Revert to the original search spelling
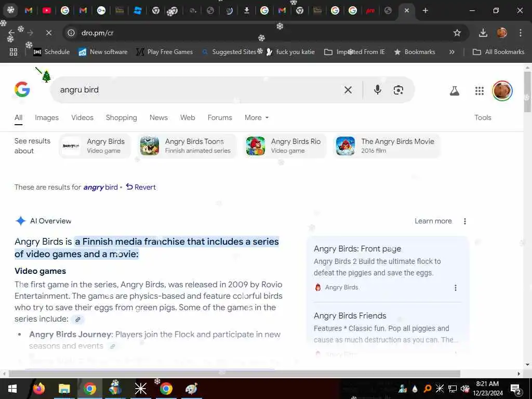 141,187
